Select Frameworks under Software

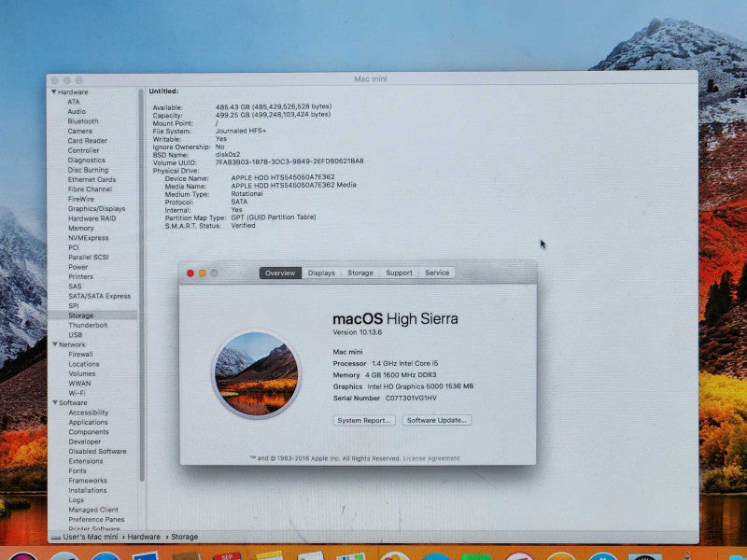click(x=88, y=481)
